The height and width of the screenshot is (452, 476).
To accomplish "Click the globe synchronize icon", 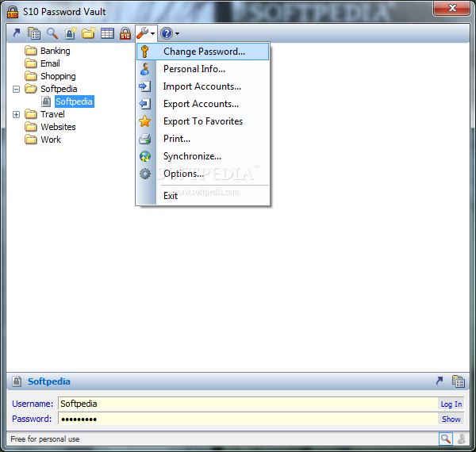I will (145, 156).
